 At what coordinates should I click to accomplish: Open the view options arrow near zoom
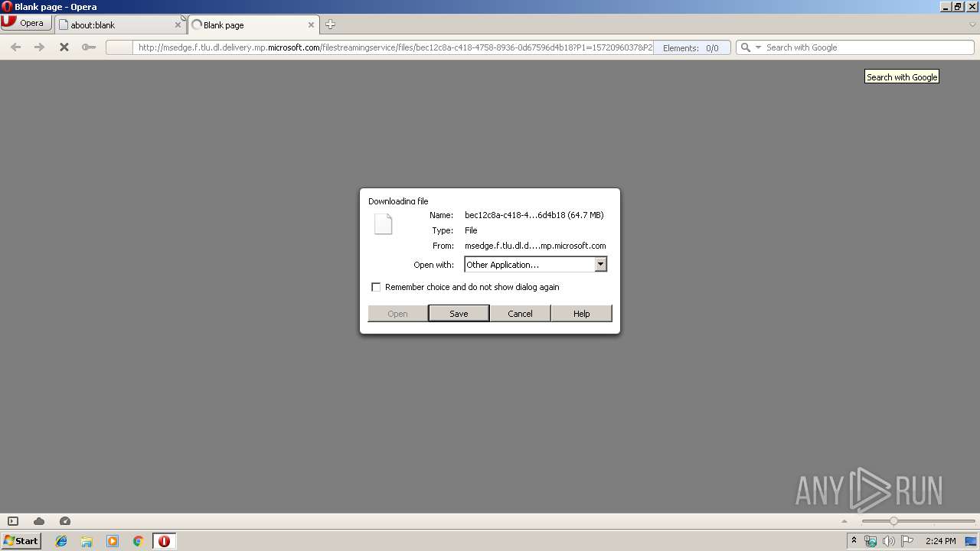pyautogui.click(x=844, y=521)
